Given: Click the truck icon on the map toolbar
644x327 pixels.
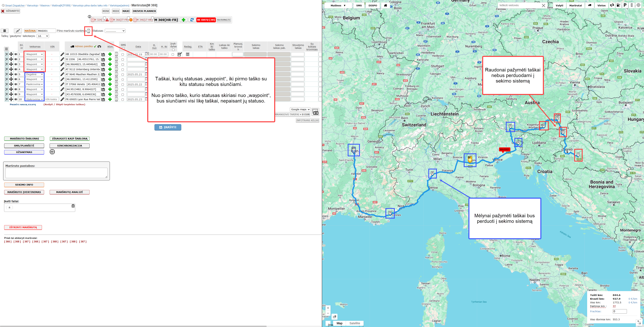Looking at the screenshot, I should tap(589, 5).
